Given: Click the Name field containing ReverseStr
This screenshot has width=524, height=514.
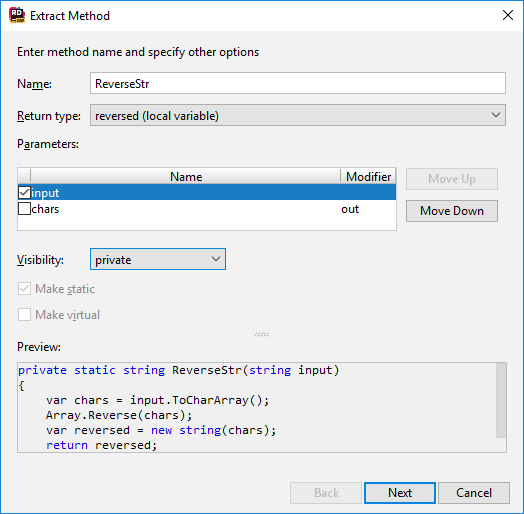Looking at the screenshot, I should pyautogui.click(x=297, y=83).
